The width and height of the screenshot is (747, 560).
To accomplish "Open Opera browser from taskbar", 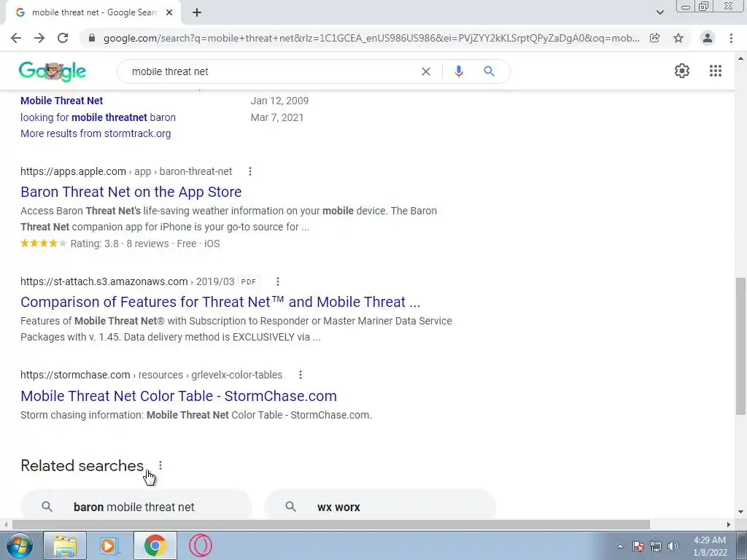I will (200, 545).
